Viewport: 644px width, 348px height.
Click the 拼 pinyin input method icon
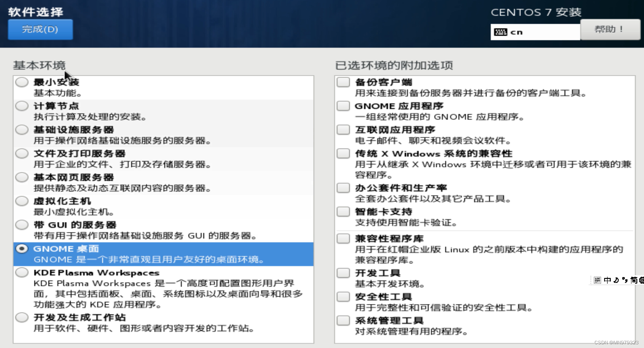click(597, 280)
